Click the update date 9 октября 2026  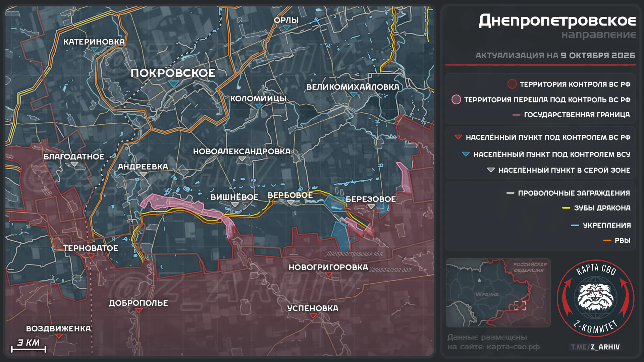click(598, 55)
